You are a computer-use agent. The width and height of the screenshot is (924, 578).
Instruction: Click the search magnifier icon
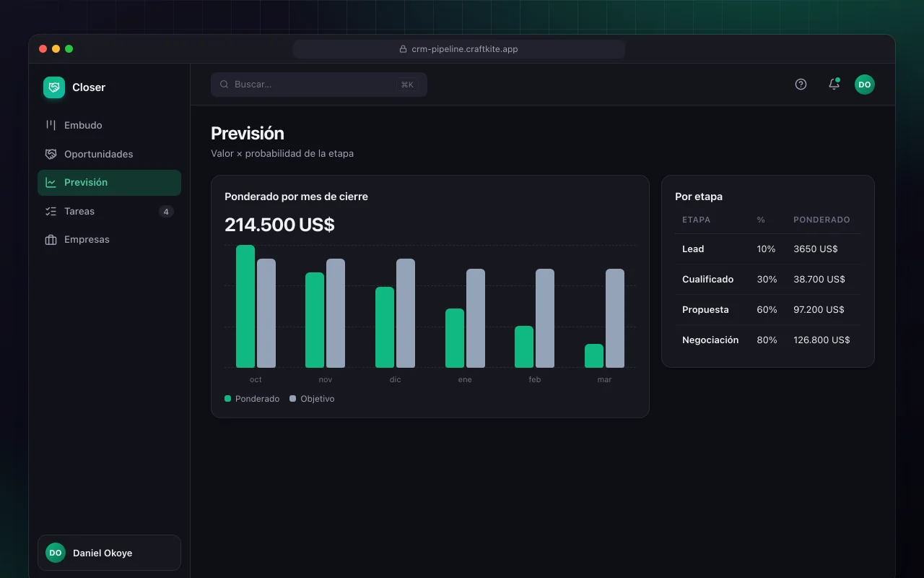tap(225, 85)
